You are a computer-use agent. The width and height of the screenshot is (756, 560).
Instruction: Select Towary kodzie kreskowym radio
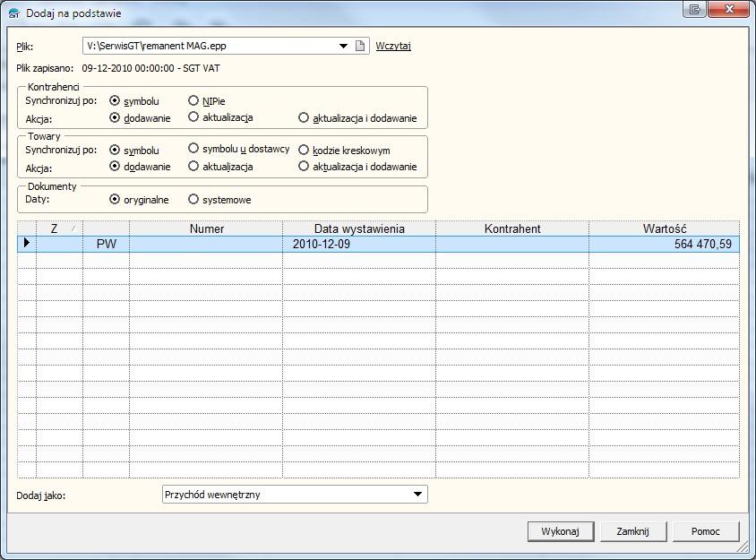[304, 150]
